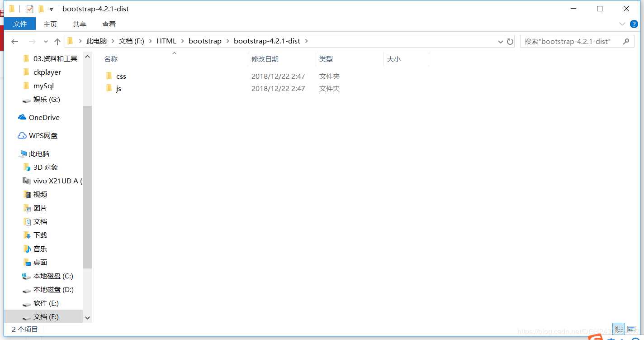The image size is (644, 340).
Task: Click the OneDrive cloud icon
Action: pyautogui.click(x=22, y=117)
